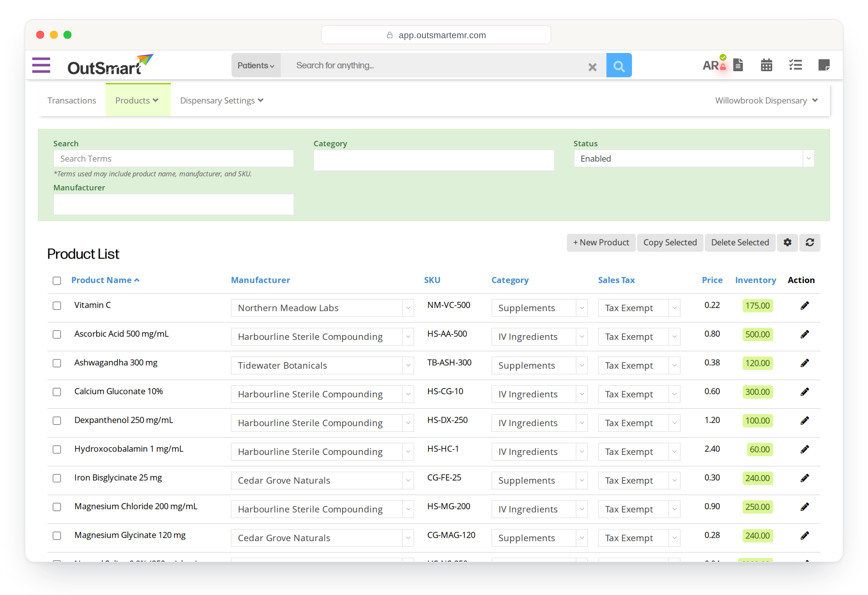Viewport: 868px width, 595px height.
Task: Edit Vitamin C with pencil icon
Action: 805,306
